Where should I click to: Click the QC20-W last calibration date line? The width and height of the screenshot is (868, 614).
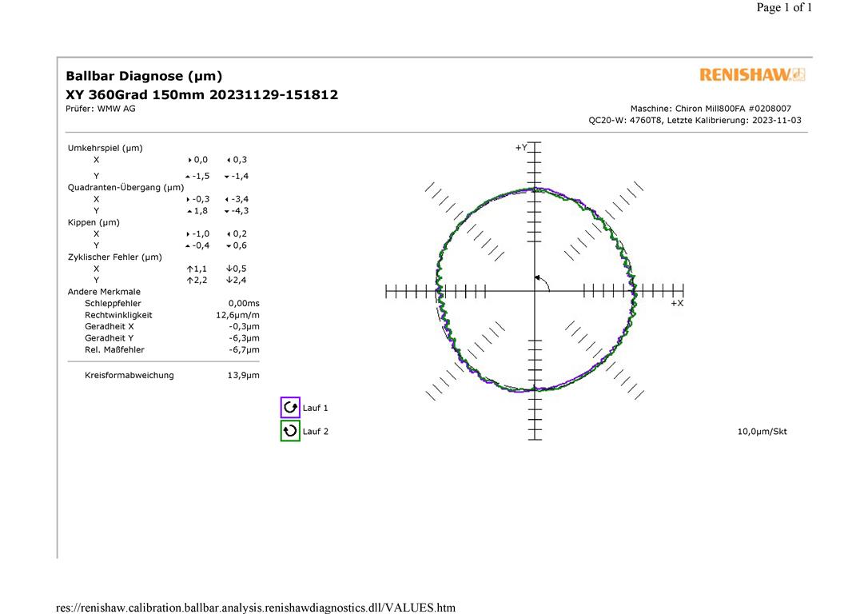click(695, 120)
